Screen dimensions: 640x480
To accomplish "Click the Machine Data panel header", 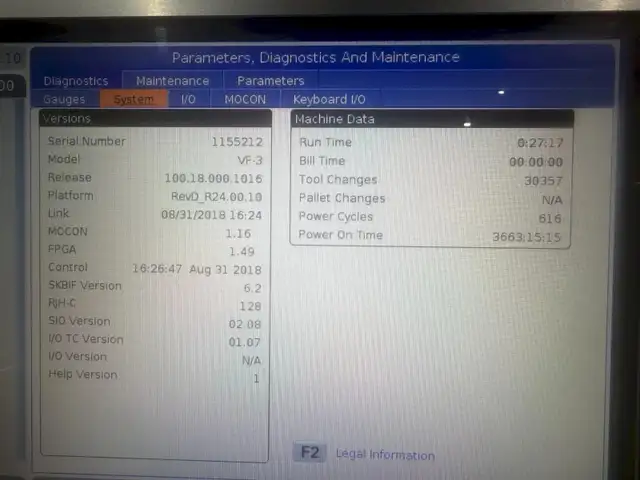I will 431,119.
